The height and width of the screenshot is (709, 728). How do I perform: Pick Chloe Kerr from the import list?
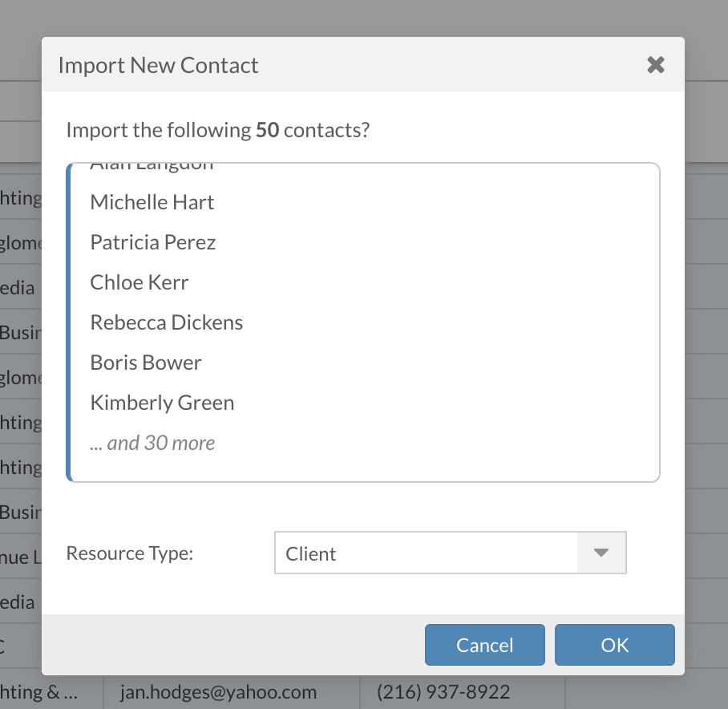coord(140,282)
